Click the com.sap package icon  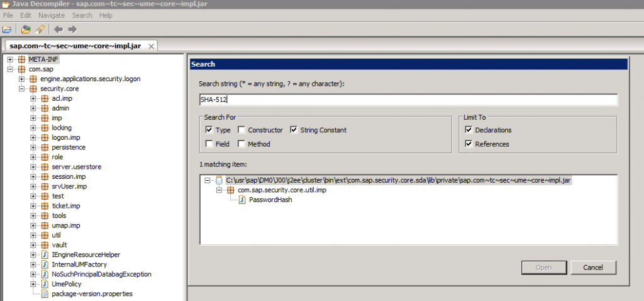coord(21,69)
